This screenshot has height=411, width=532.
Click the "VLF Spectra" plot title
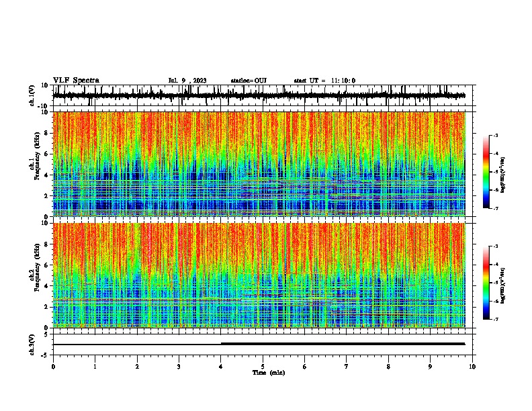pos(76,81)
